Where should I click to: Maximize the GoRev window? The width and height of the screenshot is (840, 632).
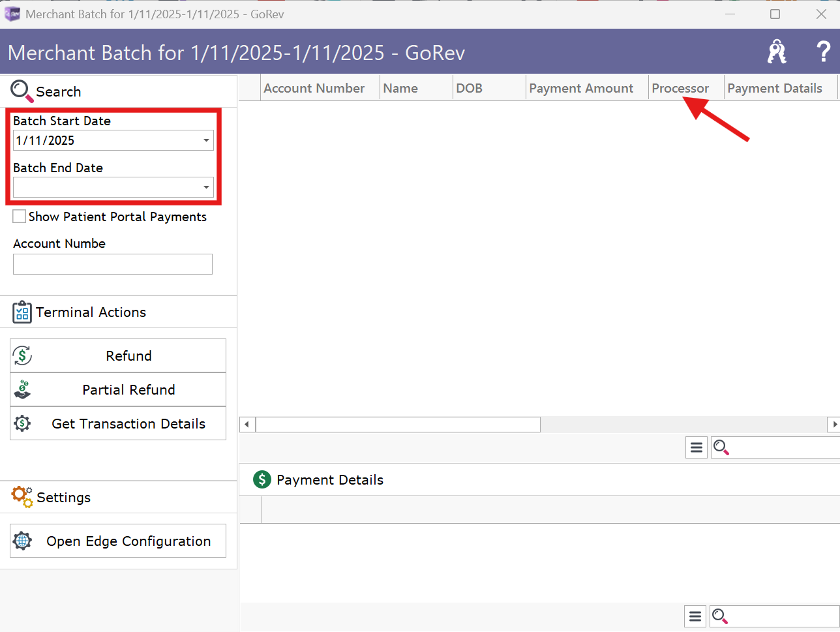[x=775, y=14]
